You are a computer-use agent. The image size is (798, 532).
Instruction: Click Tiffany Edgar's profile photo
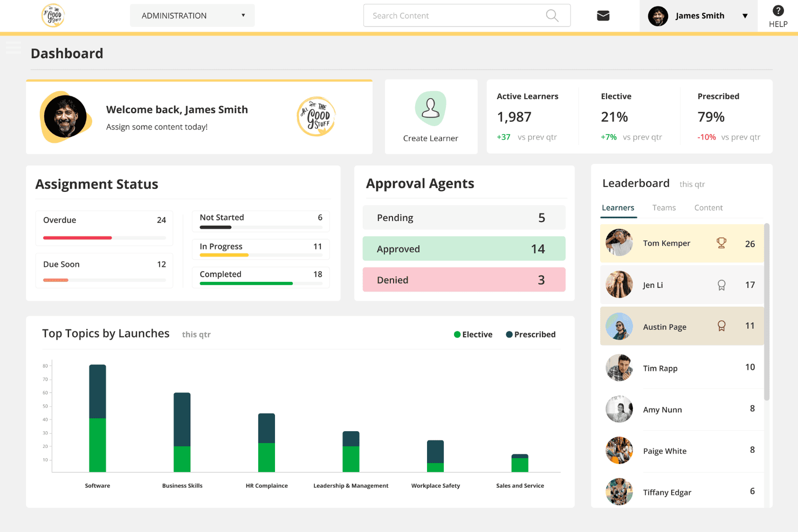pos(619,492)
